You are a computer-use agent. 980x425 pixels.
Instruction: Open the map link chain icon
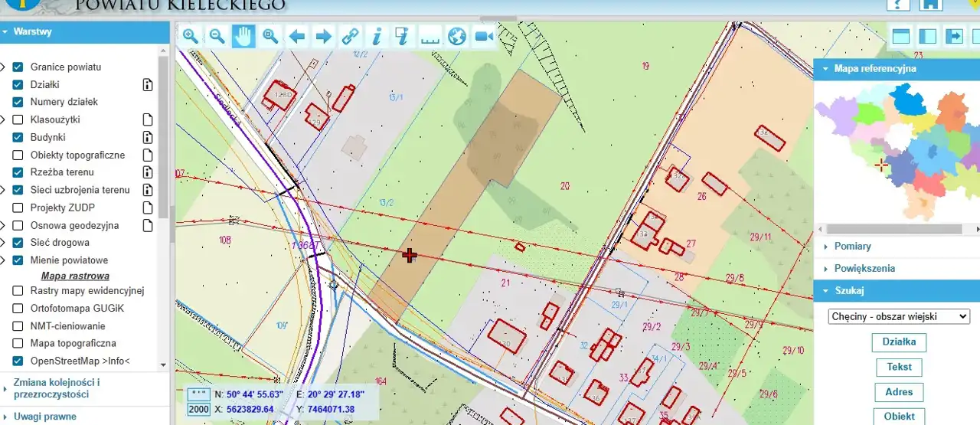coord(350,36)
